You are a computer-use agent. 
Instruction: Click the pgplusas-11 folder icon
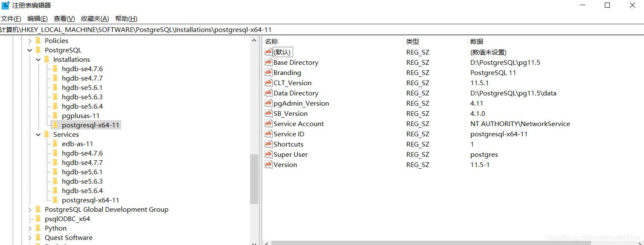click(55, 115)
